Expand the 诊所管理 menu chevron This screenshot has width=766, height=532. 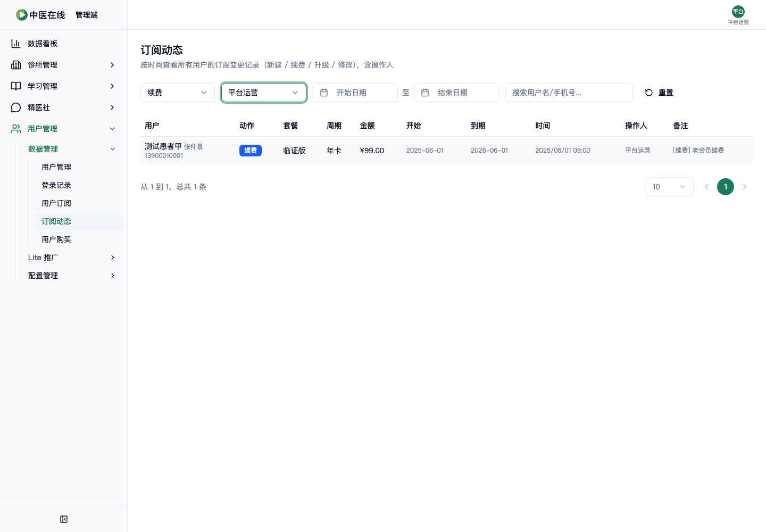(x=112, y=65)
